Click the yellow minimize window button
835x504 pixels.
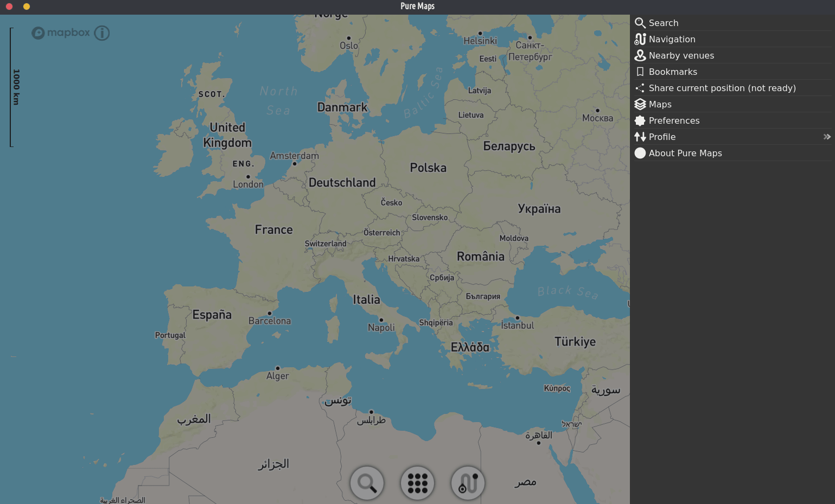click(27, 7)
